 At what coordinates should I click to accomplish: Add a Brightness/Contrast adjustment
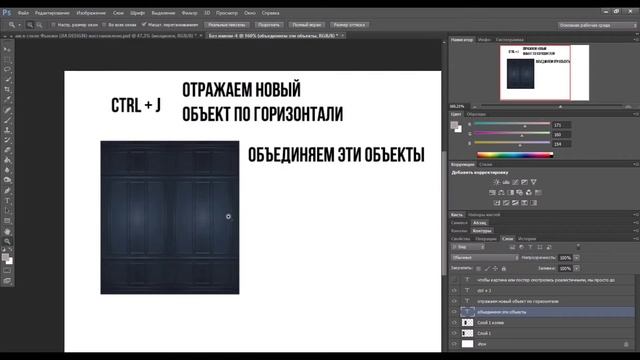497,182
